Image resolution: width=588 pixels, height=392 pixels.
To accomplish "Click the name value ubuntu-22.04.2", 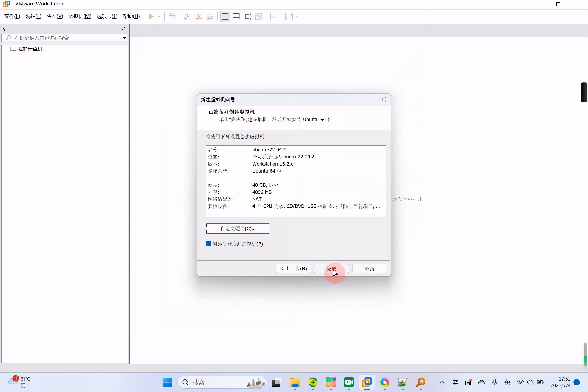I will [269, 150].
